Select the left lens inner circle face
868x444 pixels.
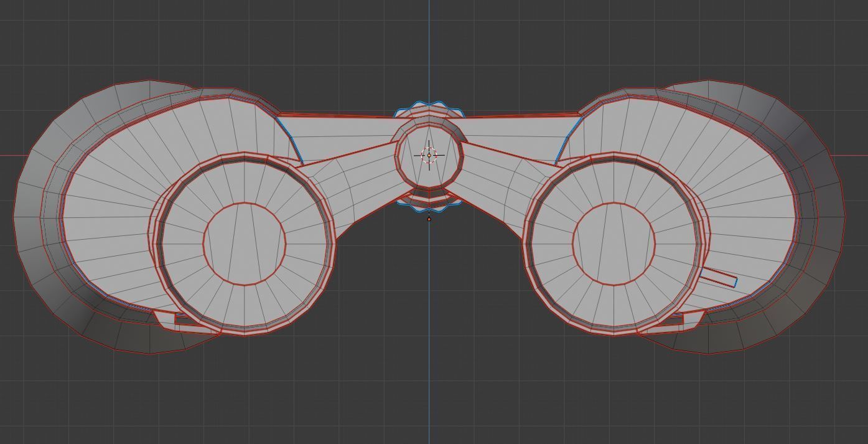[x=245, y=243]
